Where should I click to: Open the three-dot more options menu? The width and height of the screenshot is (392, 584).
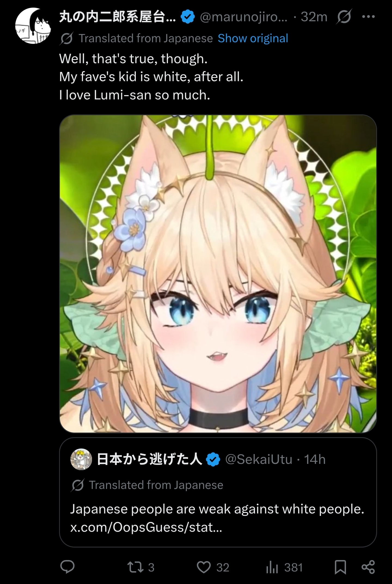coord(369,17)
